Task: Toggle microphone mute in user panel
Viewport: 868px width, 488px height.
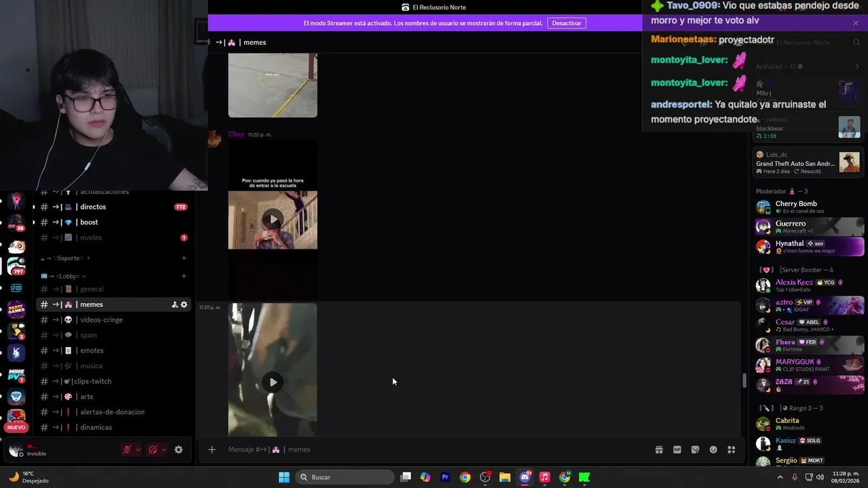Action: (127, 449)
